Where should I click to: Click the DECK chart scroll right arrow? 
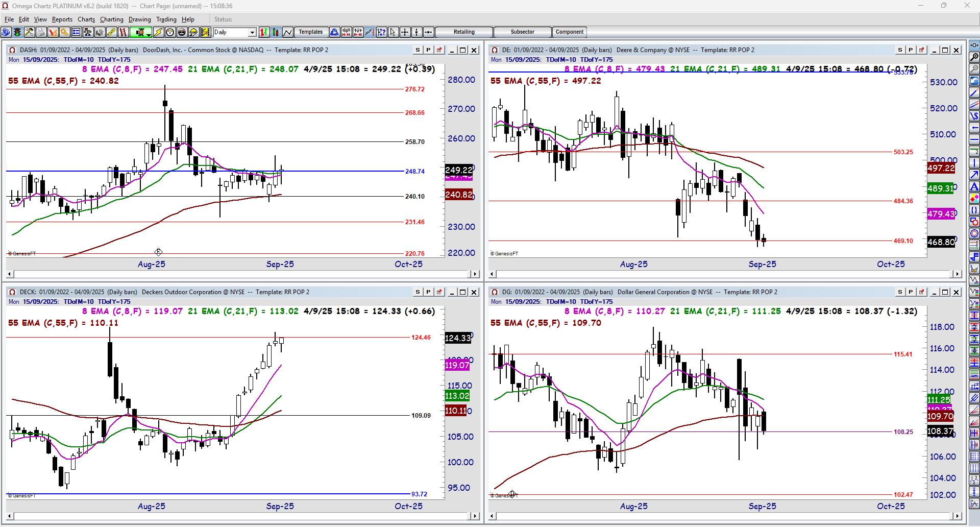475,516
